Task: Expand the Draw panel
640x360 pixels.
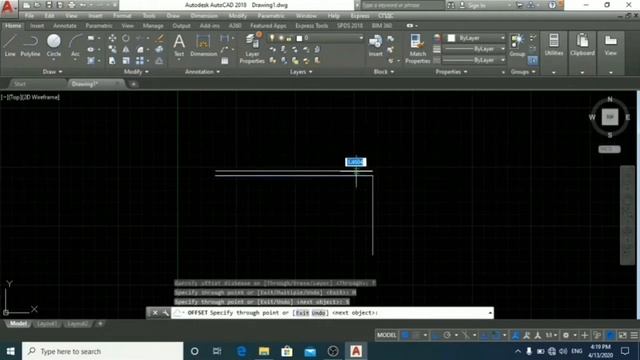Action: (53, 72)
